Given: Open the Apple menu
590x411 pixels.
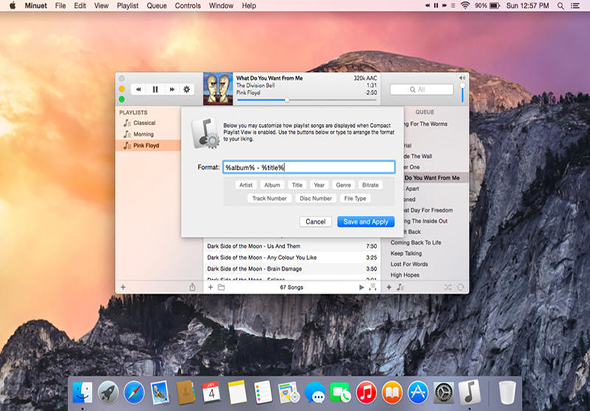Looking at the screenshot, I should click(12, 6).
